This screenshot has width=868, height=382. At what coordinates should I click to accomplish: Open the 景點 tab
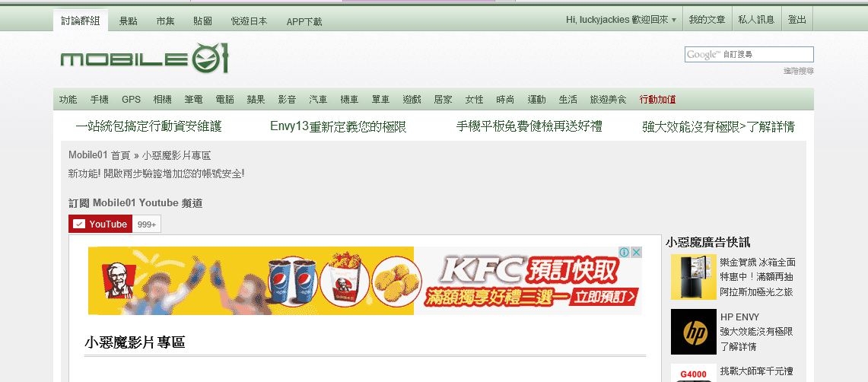[x=129, y=21]
